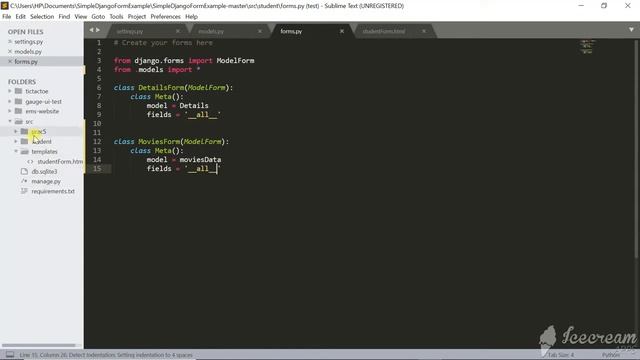Expand the student folder arrow
The image size is (640, 360).
click(x=16, y=141)
